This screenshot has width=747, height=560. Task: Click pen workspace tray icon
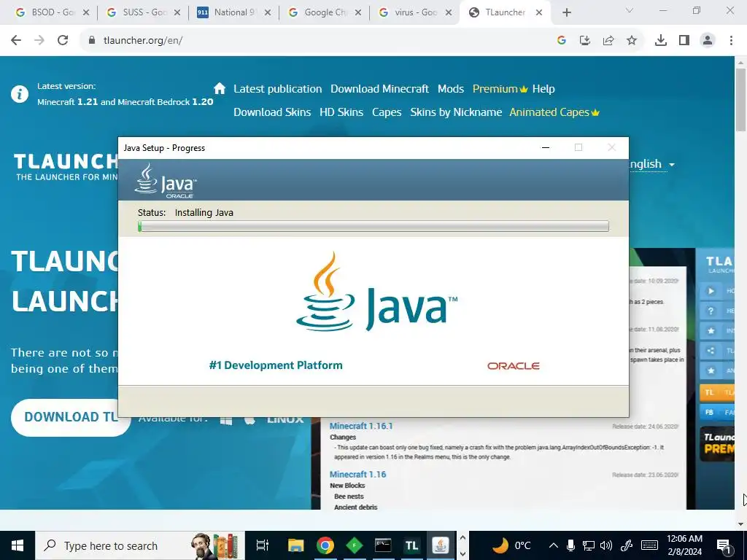627,545
